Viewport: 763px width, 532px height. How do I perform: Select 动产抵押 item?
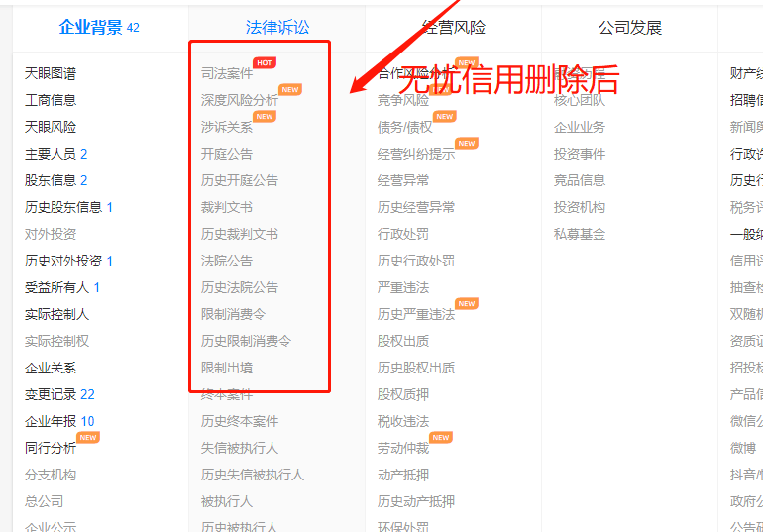403,476
